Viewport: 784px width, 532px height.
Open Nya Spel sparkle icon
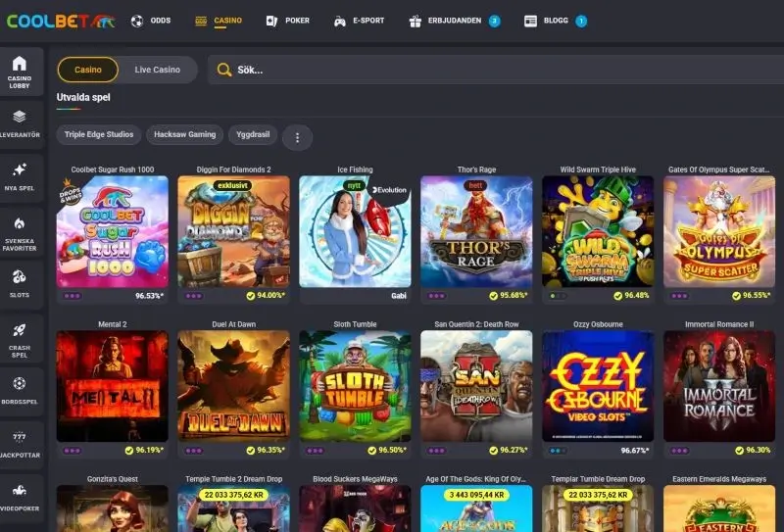coord(19,169)
